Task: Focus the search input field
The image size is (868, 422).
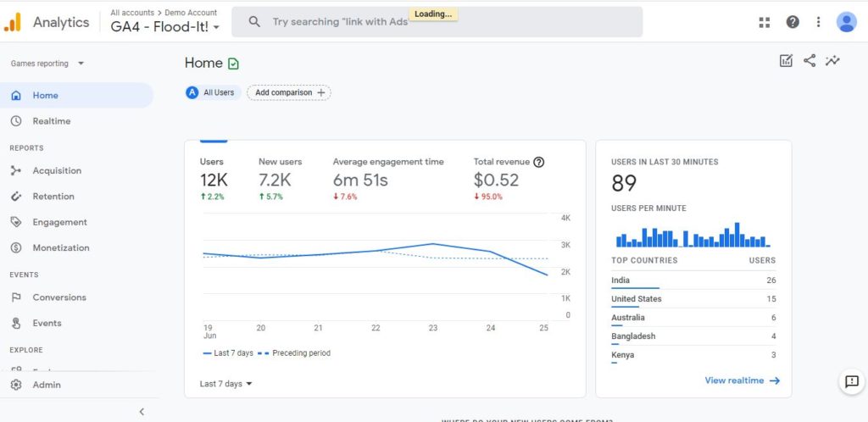Action: pos(437,22)
